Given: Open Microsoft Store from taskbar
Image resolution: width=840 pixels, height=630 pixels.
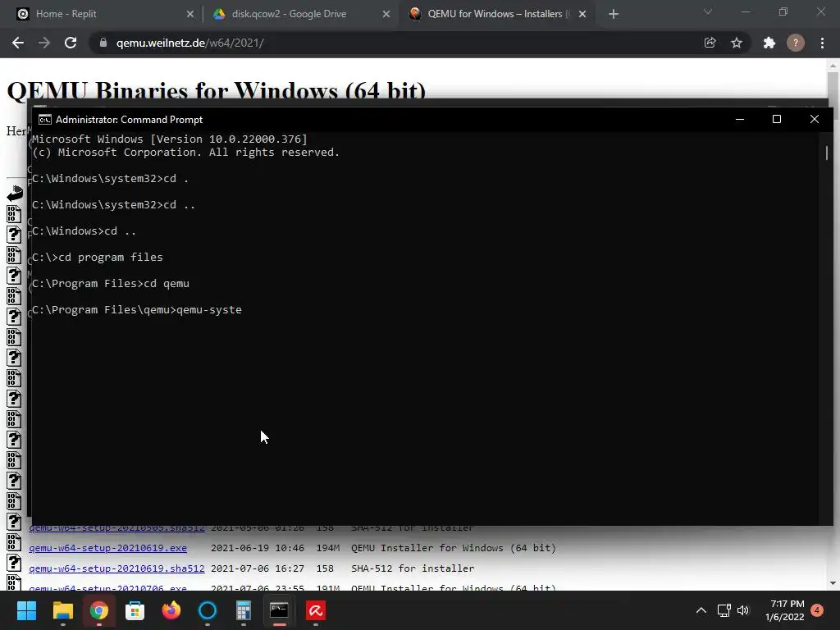Looking at the screenshot, I should pyautogui.click(x=135, y=610).
